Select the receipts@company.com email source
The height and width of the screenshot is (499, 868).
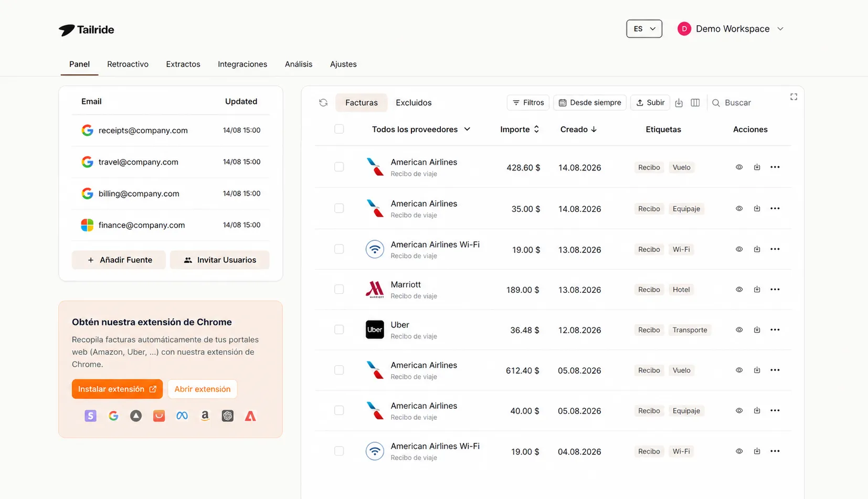pos(171,130)
